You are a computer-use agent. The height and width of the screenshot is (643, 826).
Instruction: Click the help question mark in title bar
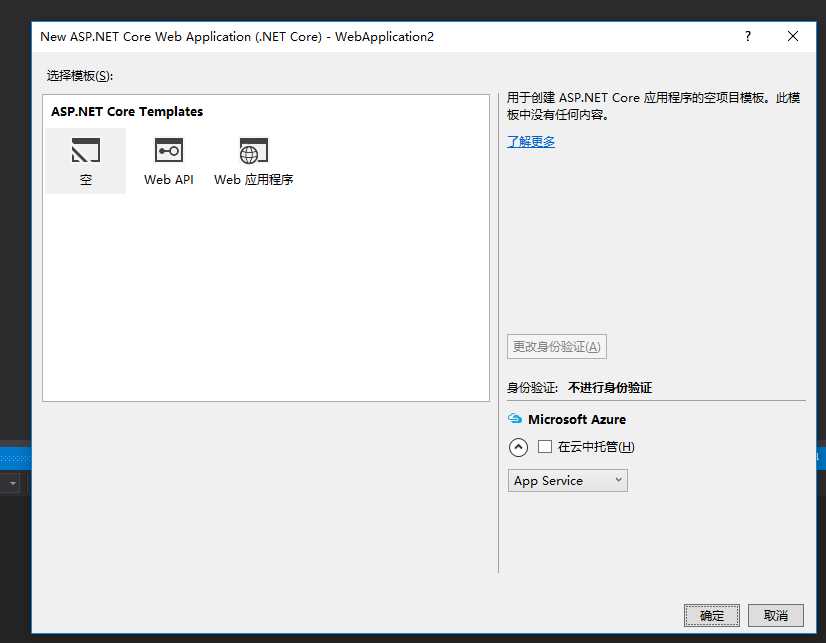pos(748,36)
